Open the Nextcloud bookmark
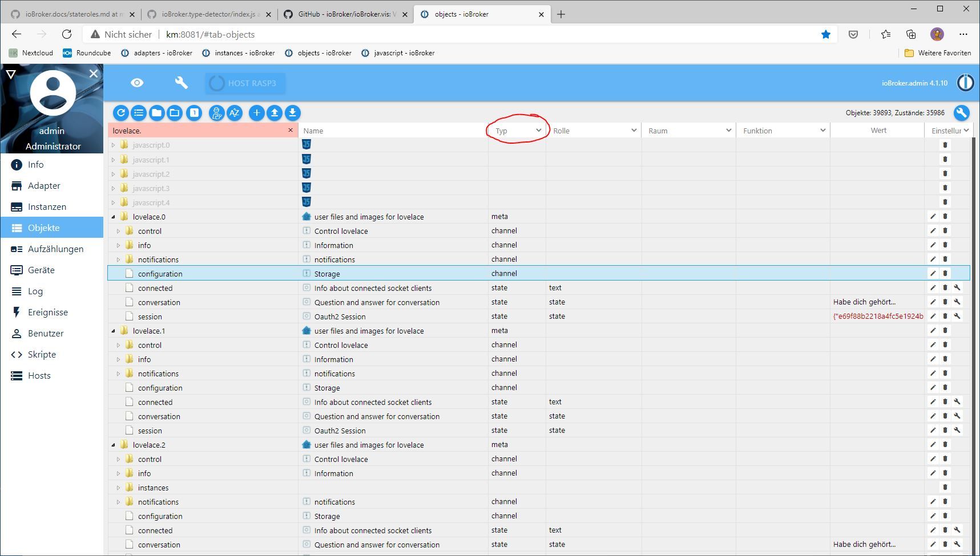This screenshot has width=980, height=556. point(31,53)
